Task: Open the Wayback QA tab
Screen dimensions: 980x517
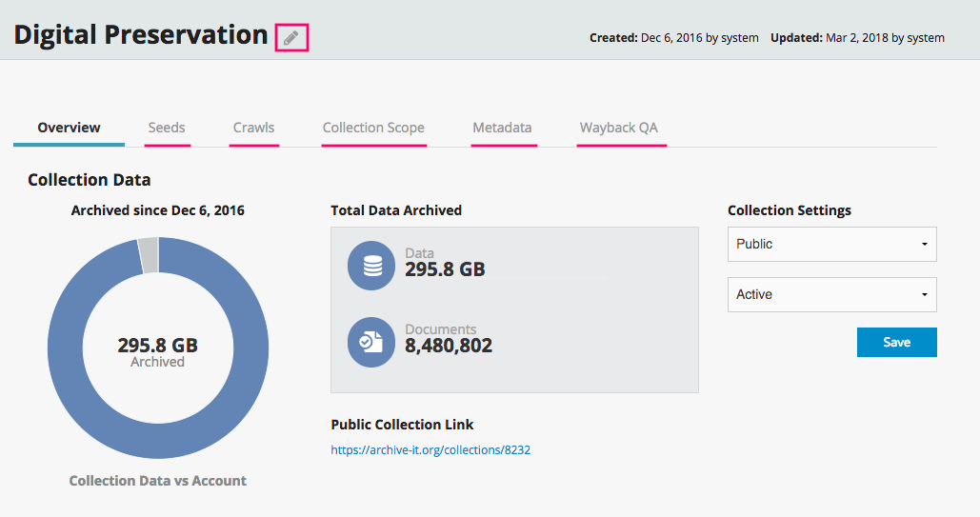Action: (619, 128)
